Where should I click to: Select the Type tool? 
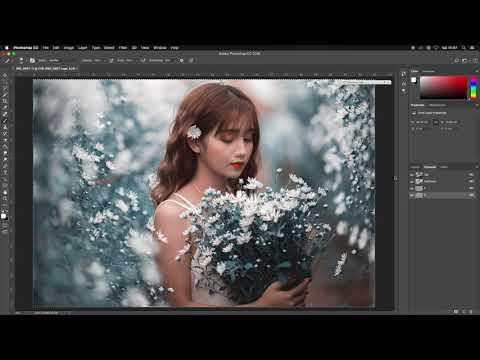click(x=5, y=173)
